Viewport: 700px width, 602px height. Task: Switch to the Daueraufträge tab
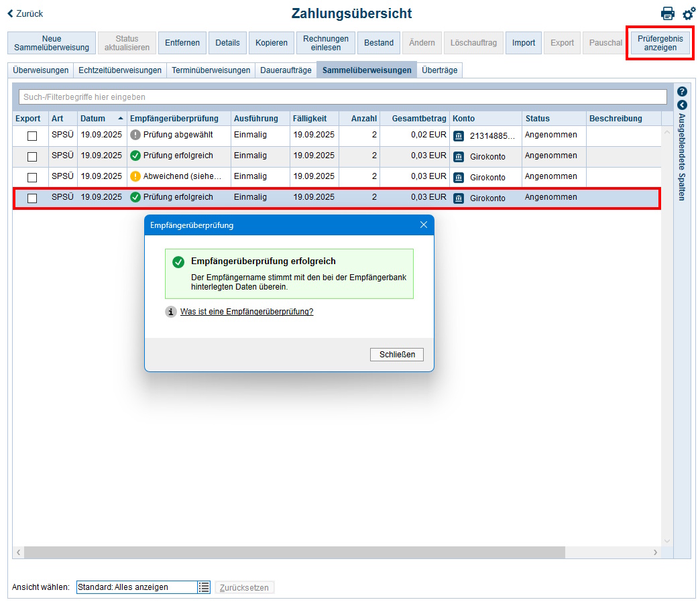[284, 69]
